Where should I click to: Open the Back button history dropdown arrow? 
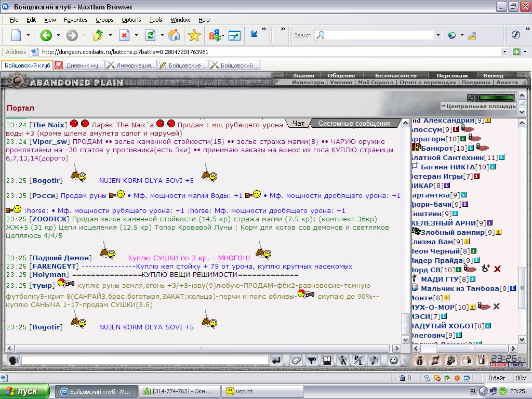point(58,35)
